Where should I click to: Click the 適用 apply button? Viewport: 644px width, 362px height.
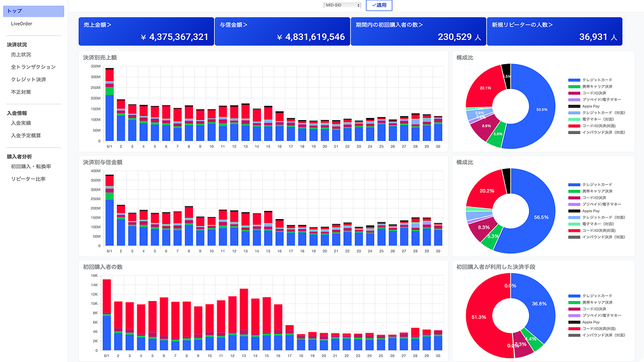point(379,5)
